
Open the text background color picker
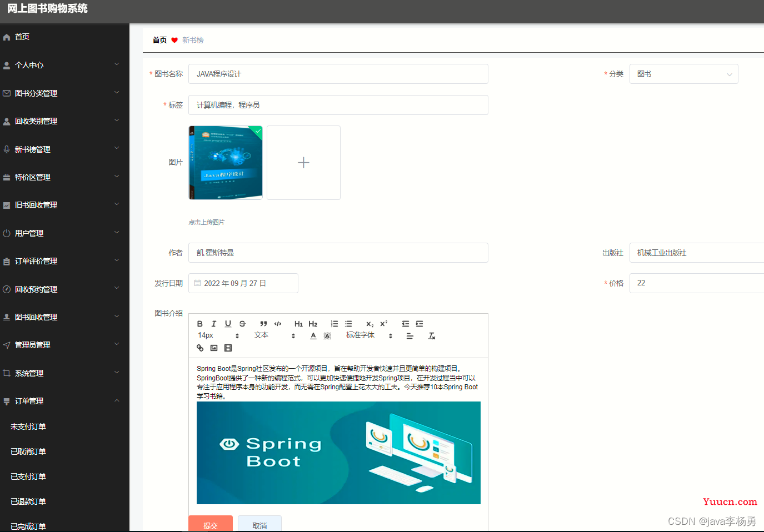click(327, 336)
